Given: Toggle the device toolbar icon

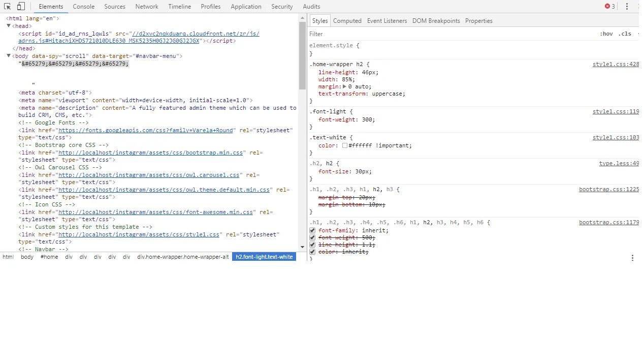Looking at the screenshot, I should coord(21,7).
